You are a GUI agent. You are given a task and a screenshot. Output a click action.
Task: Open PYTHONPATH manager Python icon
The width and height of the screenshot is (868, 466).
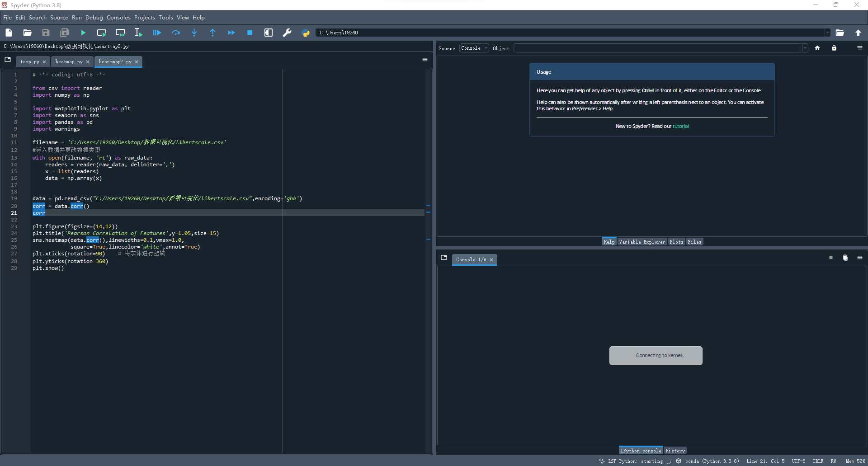click(x=306, y=33)
